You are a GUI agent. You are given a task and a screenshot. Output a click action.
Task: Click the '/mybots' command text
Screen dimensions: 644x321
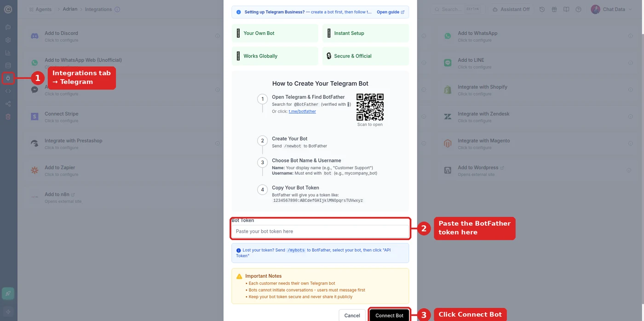(x=296, y=250)
